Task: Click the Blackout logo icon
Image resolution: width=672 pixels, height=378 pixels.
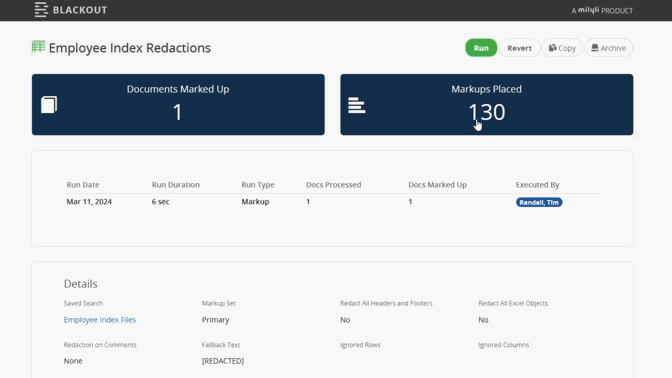Action: pos(41,9)
